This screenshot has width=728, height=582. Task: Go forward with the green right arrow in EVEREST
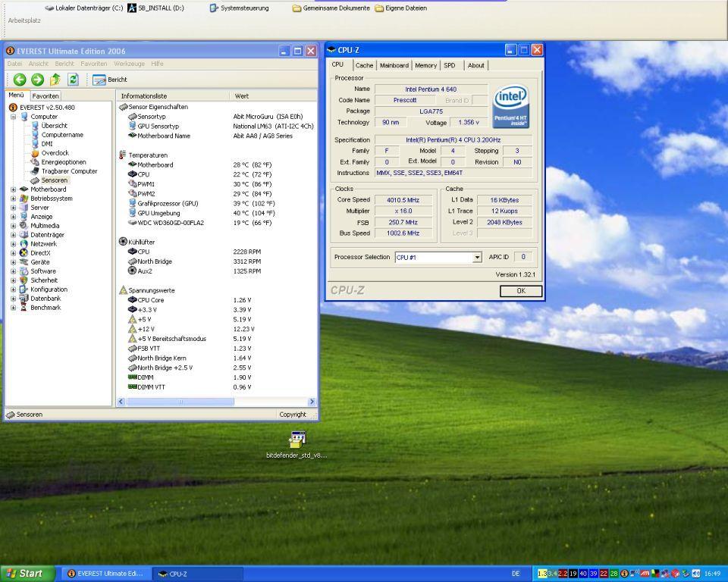38,80
